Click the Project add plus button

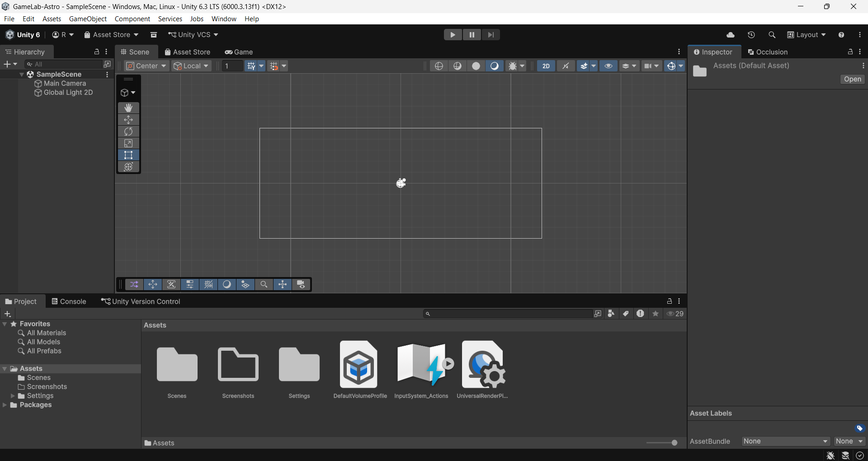point(8,314)
